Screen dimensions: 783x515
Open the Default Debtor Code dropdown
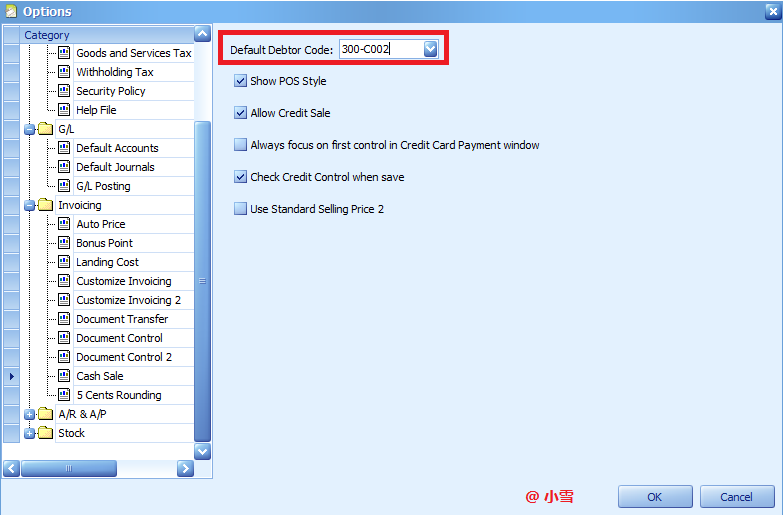click(430, 49)
